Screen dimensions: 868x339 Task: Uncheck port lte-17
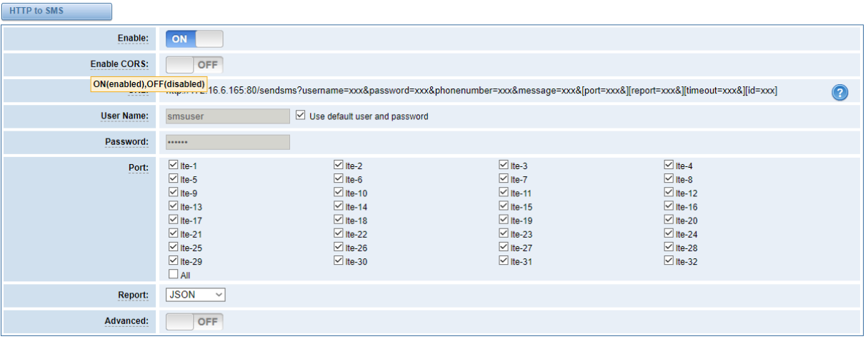coord(174,219)
